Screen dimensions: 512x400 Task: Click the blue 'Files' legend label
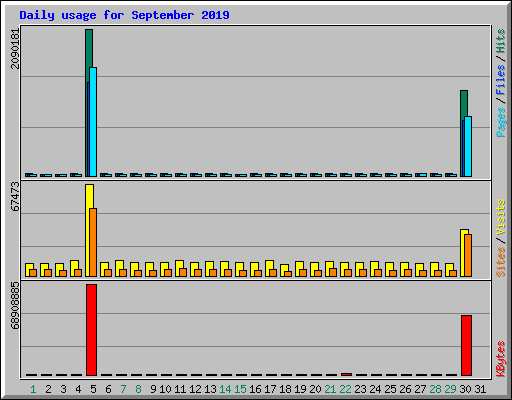coord(500,79)
